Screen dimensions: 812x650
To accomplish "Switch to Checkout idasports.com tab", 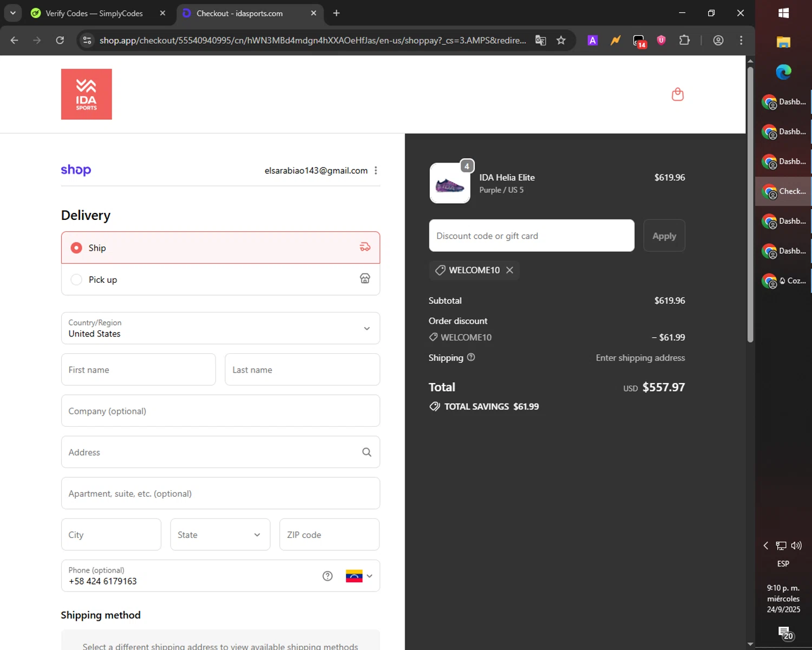I will [x=240, y=13].
